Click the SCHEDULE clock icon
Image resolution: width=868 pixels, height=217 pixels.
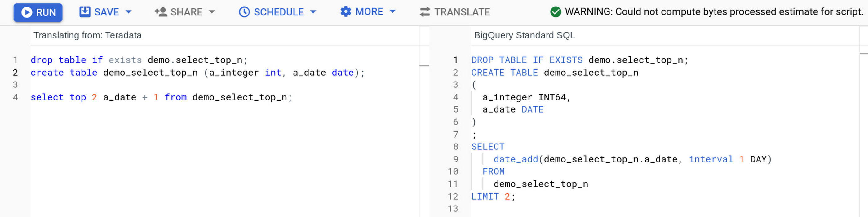tap(244, 12)
